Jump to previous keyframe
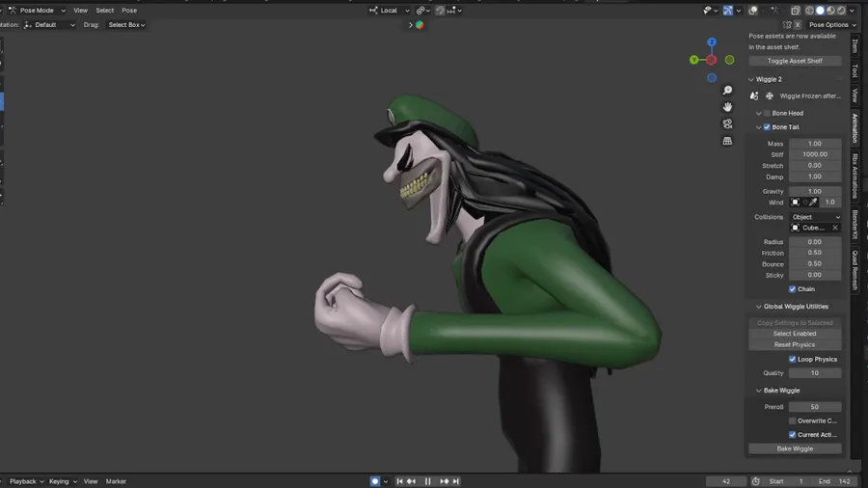 pyautogui.click(x=411, y=481)
